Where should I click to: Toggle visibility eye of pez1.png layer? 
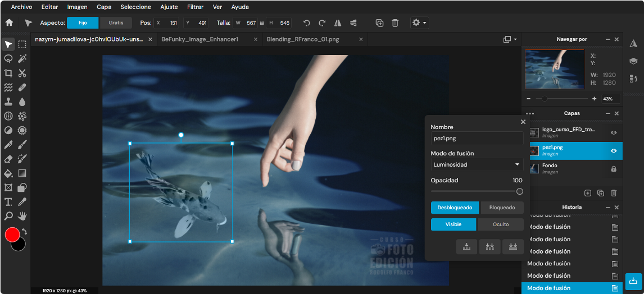(x=614, y=151)
